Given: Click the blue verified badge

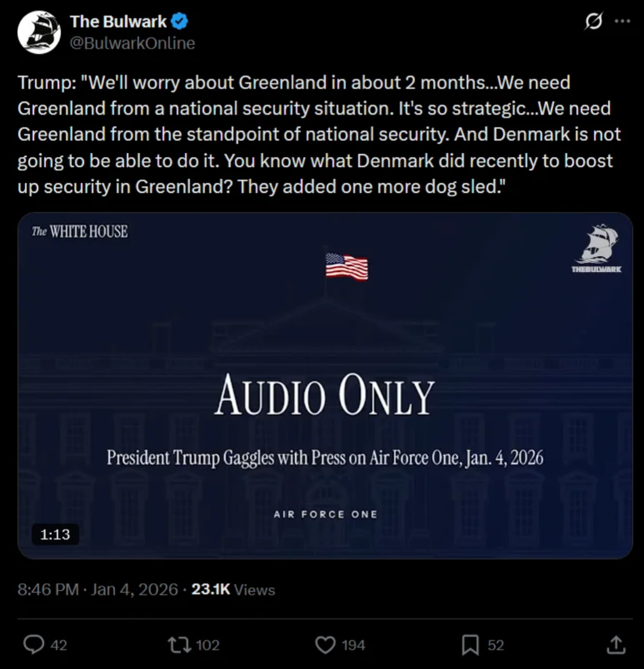Looking at the screenshot, I should 180,22.
